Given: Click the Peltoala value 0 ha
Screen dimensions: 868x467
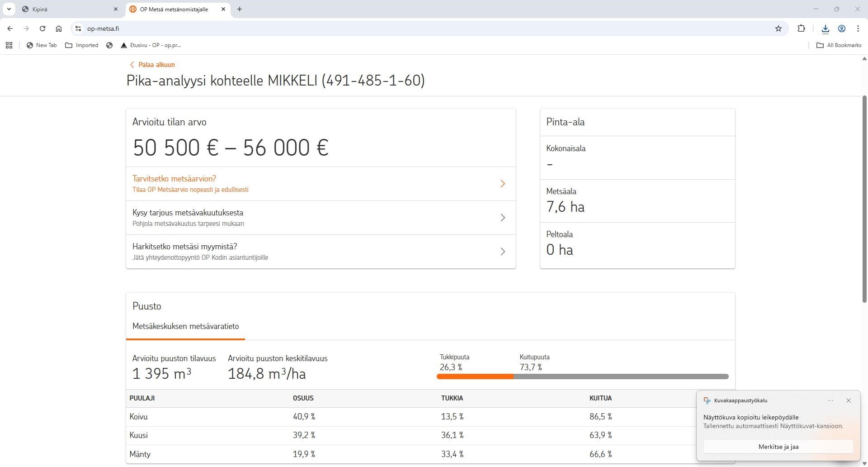Looking at the screenshot, I should (x=560, y=250).
